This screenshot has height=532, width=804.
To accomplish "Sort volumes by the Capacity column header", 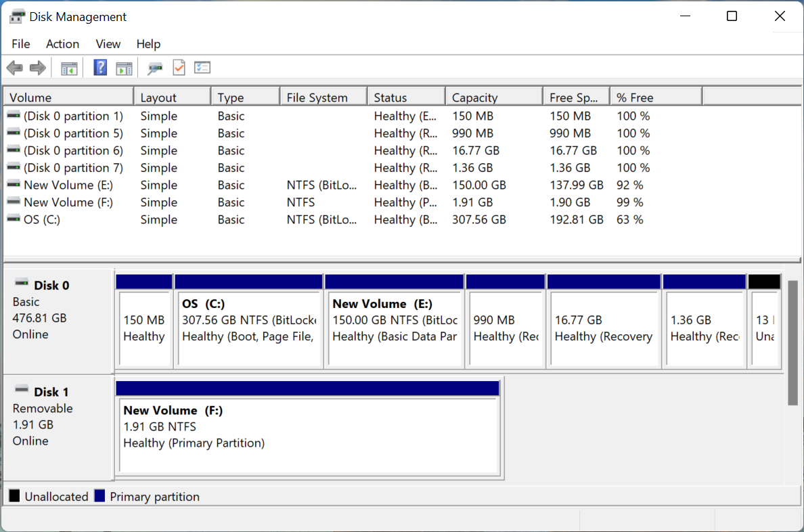I will pyautogui.click(x=493, y=95).
